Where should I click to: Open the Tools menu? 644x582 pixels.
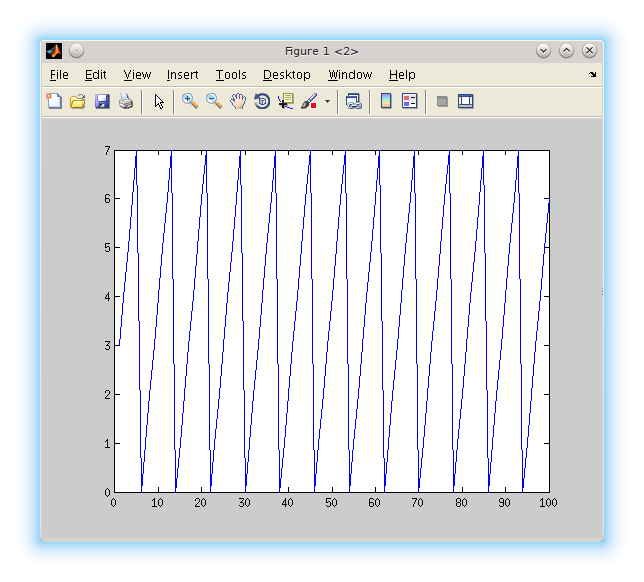pyautogui.click(x=231, y=75)
